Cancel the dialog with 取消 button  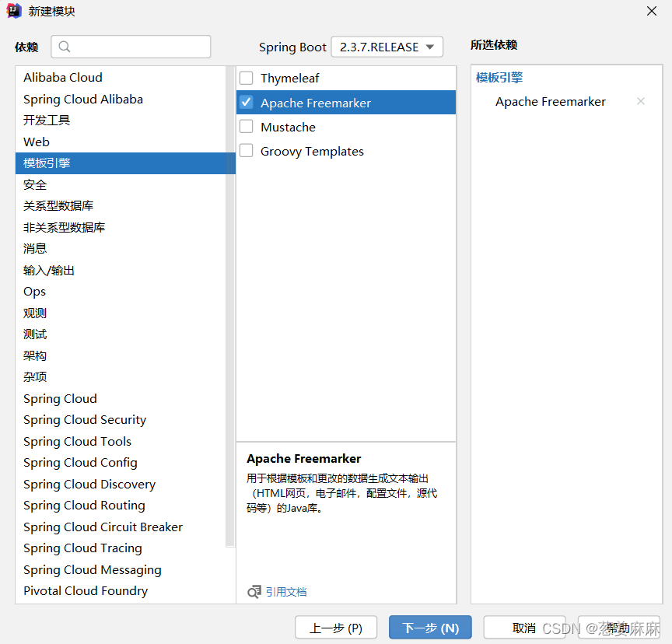coord(524,628)
